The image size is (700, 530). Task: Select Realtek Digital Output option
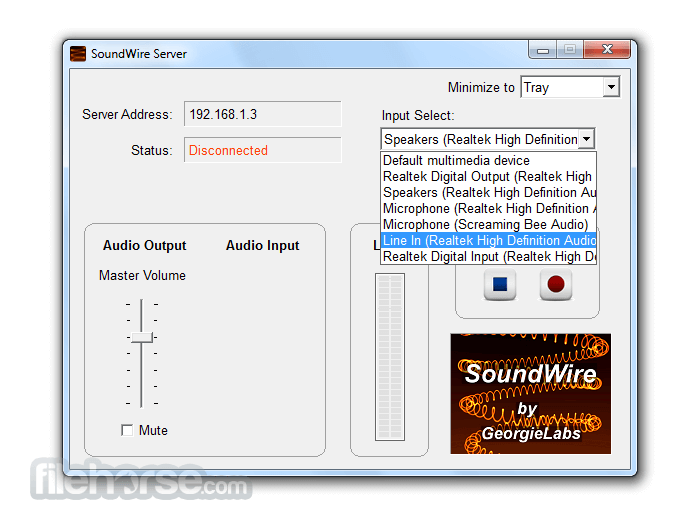[x=488, y=176]
